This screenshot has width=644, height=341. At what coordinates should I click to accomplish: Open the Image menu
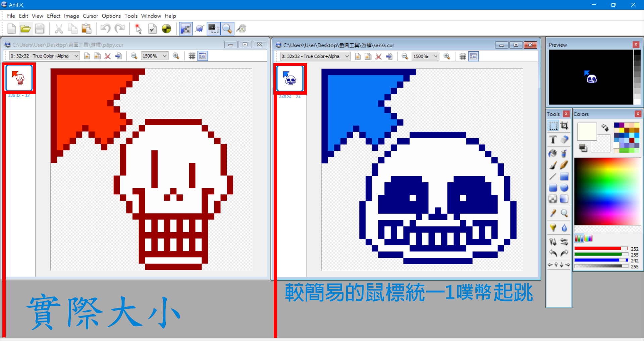(71, 16)
